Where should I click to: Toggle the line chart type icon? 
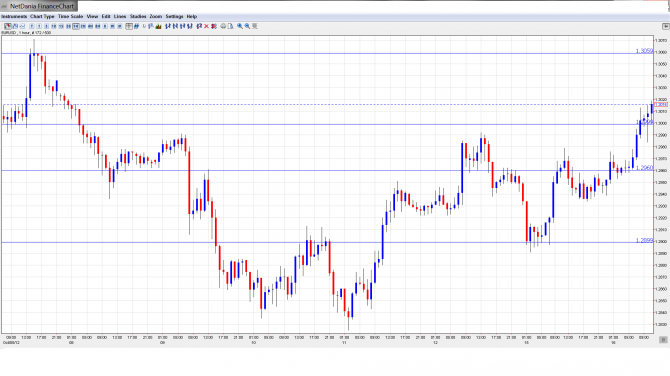[x=22, y=26]
